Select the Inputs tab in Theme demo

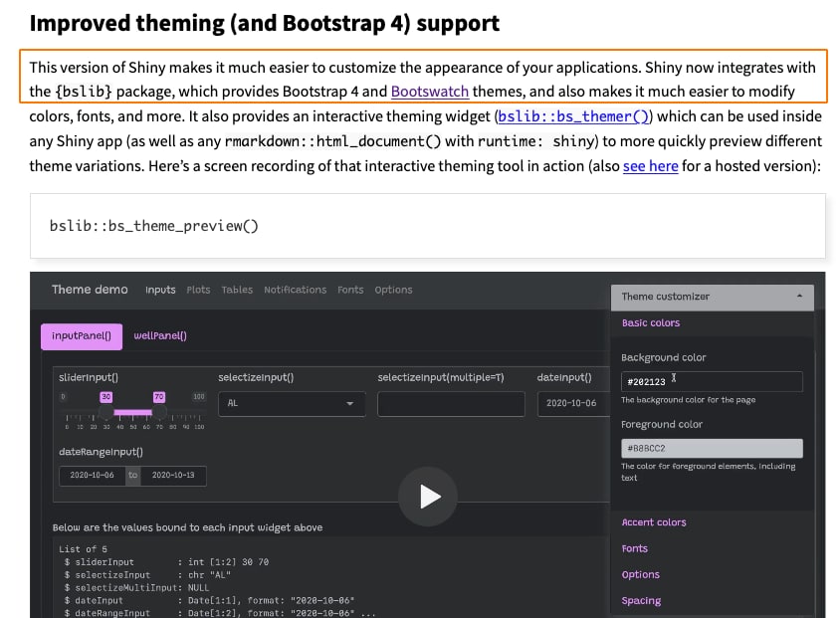(x=160, y=290)
